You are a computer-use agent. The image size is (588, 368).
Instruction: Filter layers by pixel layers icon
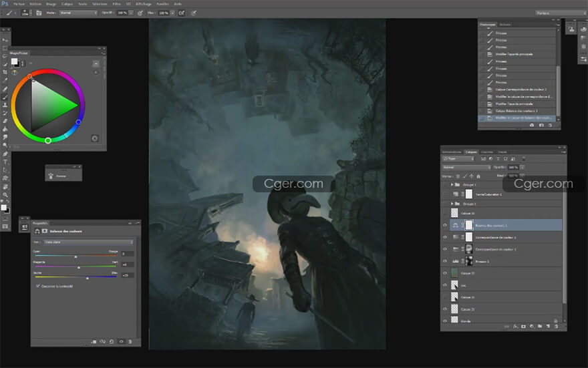click(x=483, y=159)
